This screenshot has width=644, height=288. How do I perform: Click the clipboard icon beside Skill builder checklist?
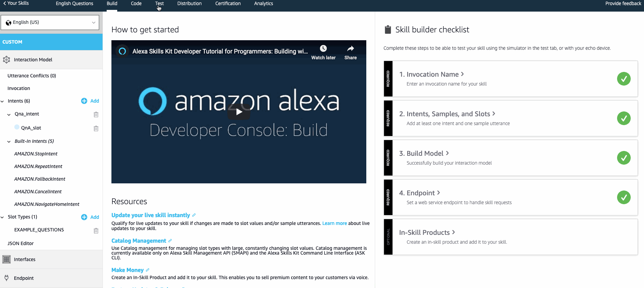[388, 30]
